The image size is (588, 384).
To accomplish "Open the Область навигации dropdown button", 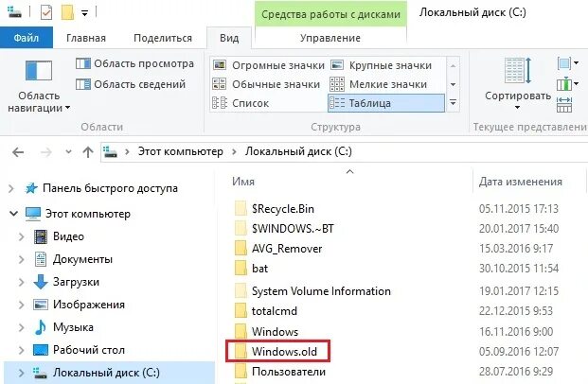I will 39,86.
